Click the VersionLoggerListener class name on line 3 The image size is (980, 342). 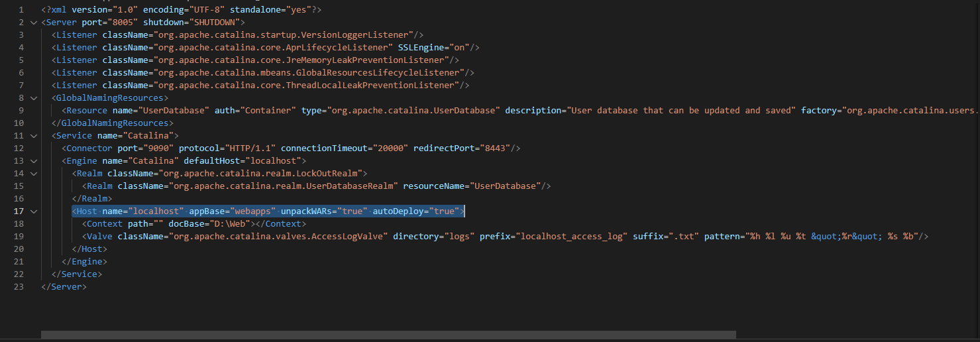(x=284, y=34)
